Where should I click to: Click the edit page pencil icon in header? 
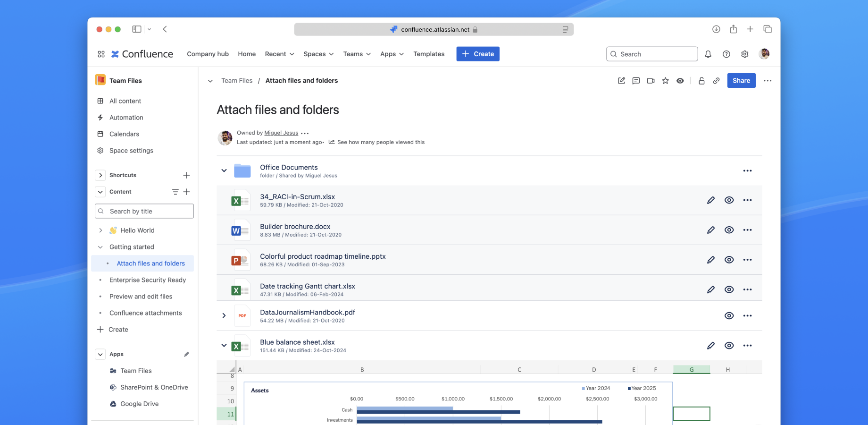[x=621, y=81]
